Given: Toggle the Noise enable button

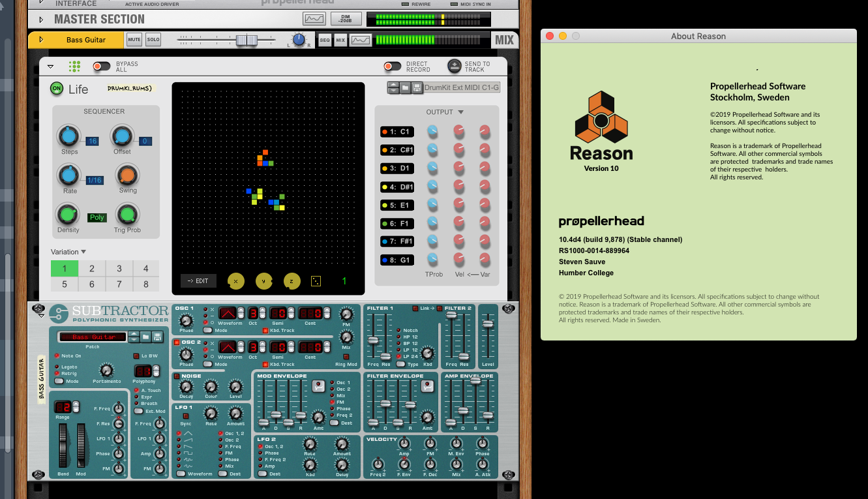Looking at the screenshot, I should pyautogui.click(x=177, y=376).
